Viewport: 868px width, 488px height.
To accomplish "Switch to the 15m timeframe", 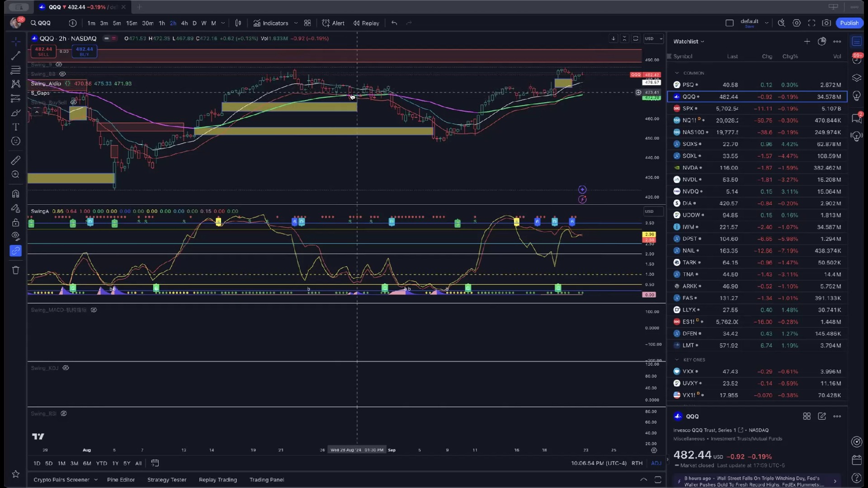I will (132, 23).
